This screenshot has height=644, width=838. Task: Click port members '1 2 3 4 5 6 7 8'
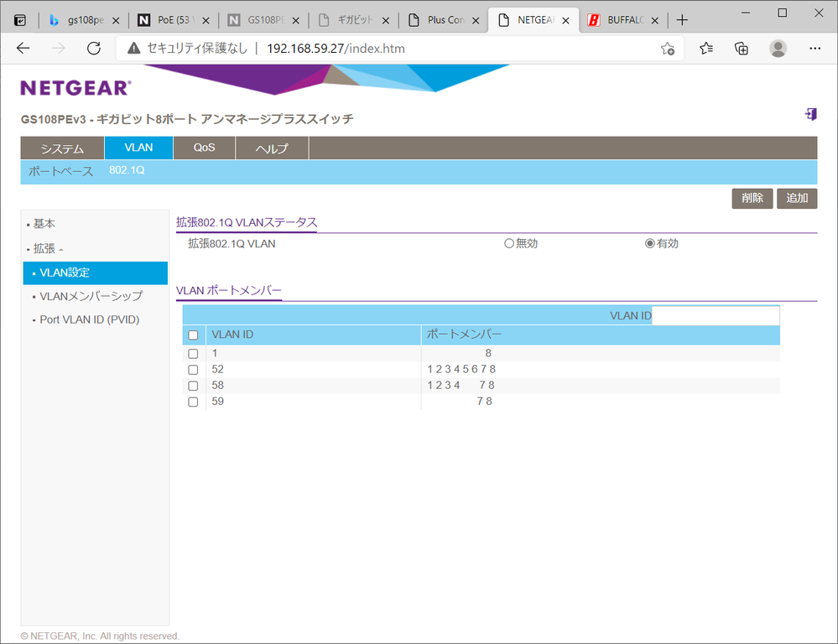point(461,369)
